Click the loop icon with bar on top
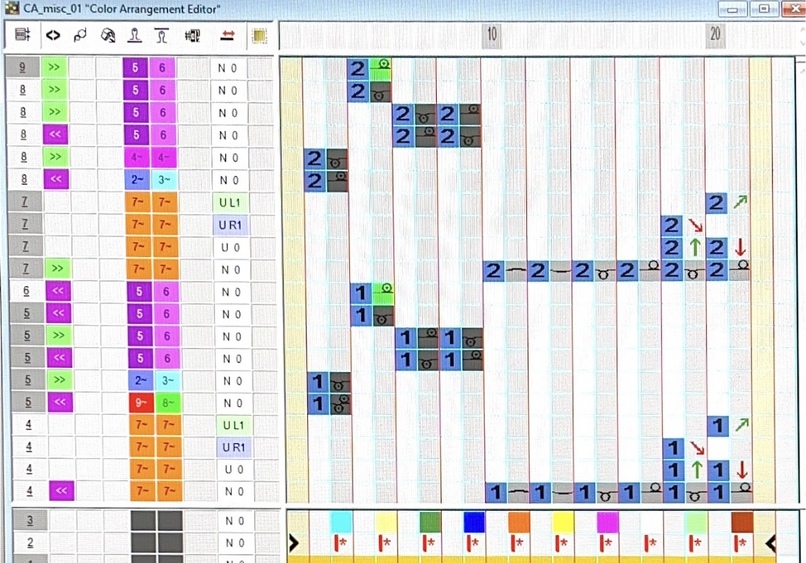This screenshot has width=806, height=563. point(161,35)
